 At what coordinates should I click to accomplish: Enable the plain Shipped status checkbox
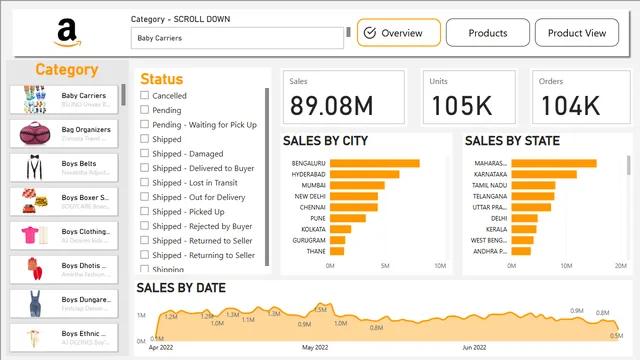click(x=144, y=139)
